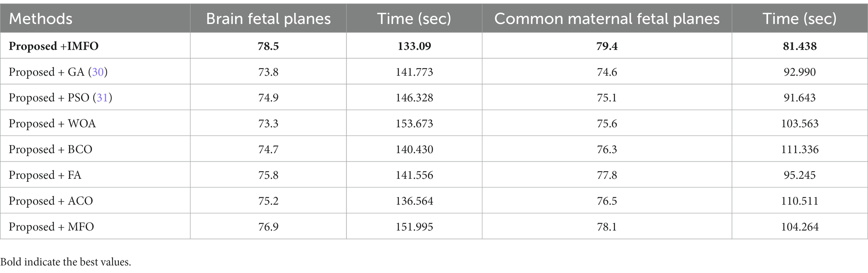Click the Bold indicate the best values footnote
The image size is (868, 273).
click(66, 262)
